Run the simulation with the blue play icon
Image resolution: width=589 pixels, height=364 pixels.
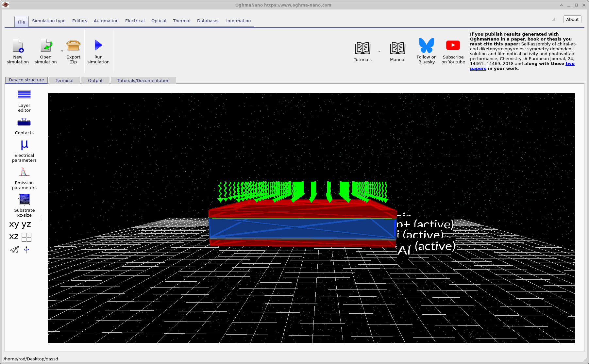pos(98,45)
